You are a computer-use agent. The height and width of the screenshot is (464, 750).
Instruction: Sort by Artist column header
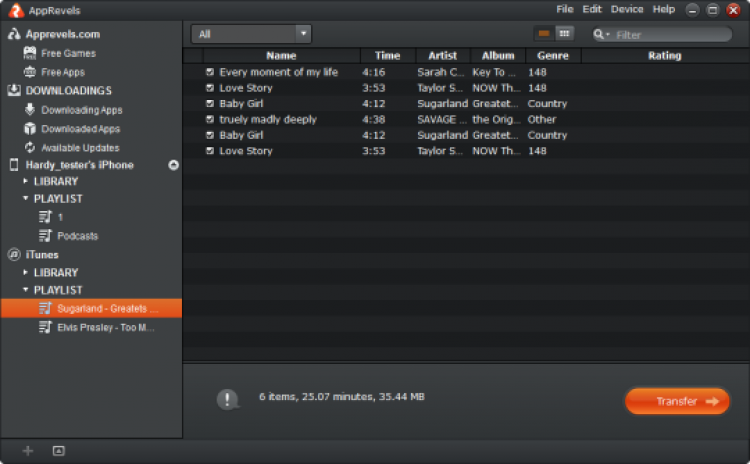point(443,55)
